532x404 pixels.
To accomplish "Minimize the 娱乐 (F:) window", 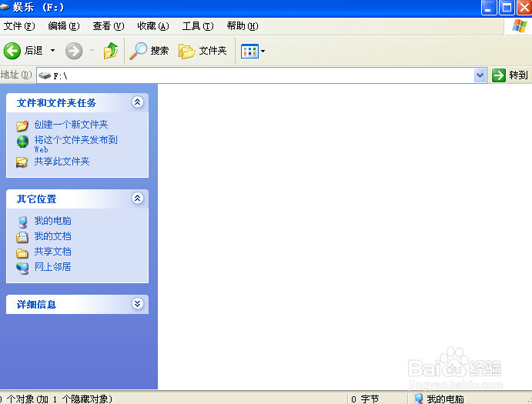I will [x=489, y=8].
